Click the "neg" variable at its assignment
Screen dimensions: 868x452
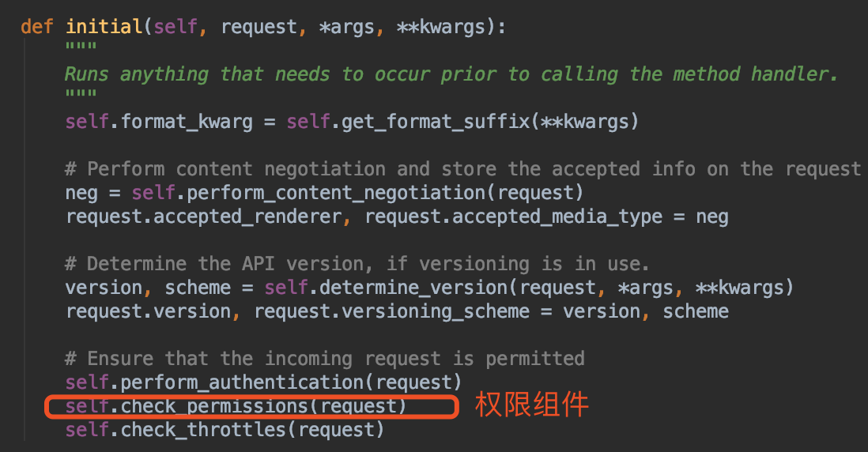[81, 193]
